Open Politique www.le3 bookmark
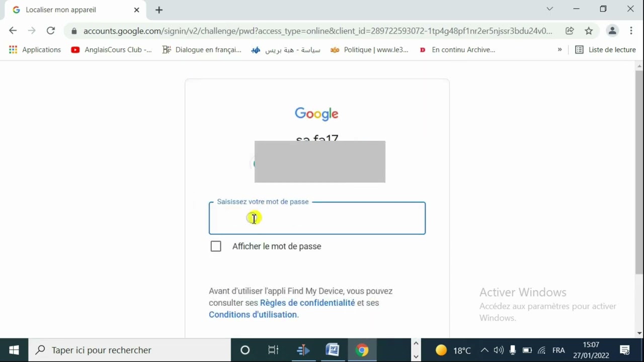 369,50
